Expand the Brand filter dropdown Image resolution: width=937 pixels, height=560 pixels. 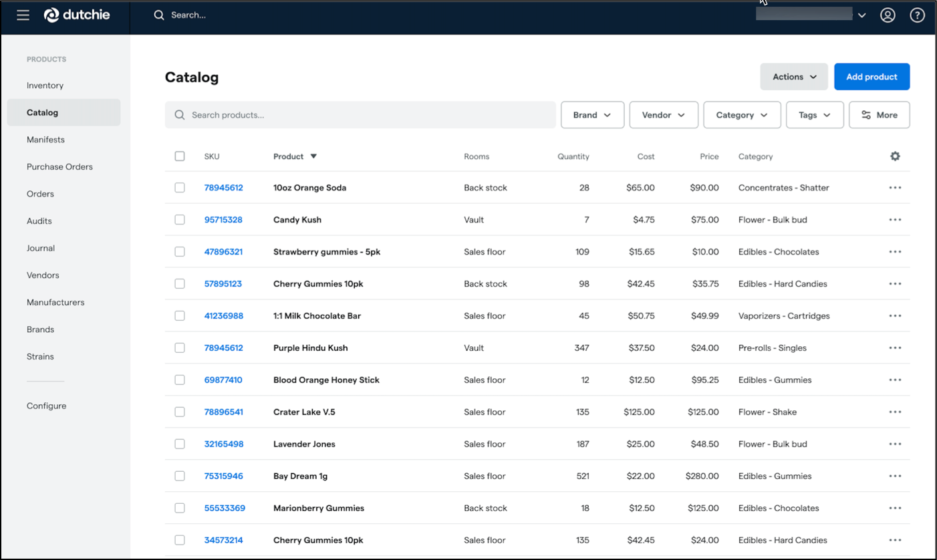pyautogui.click(x=592, y=115)
